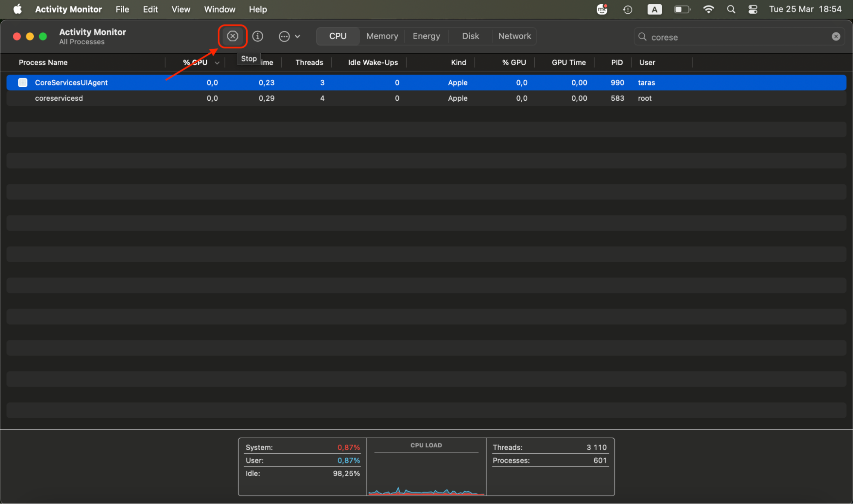853x504 pixels.
Task: Click the magnifying glass in the search field
Action: click(642, 37)
